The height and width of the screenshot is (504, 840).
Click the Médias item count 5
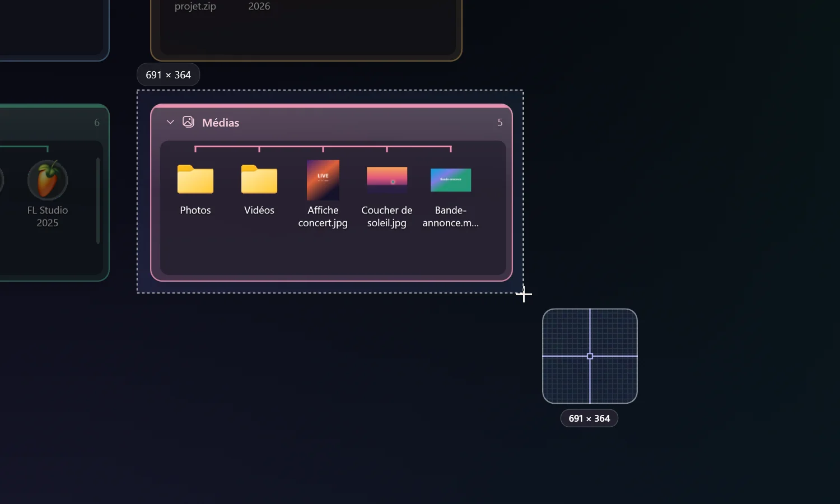pyautogui.click(x=500, y=123)
